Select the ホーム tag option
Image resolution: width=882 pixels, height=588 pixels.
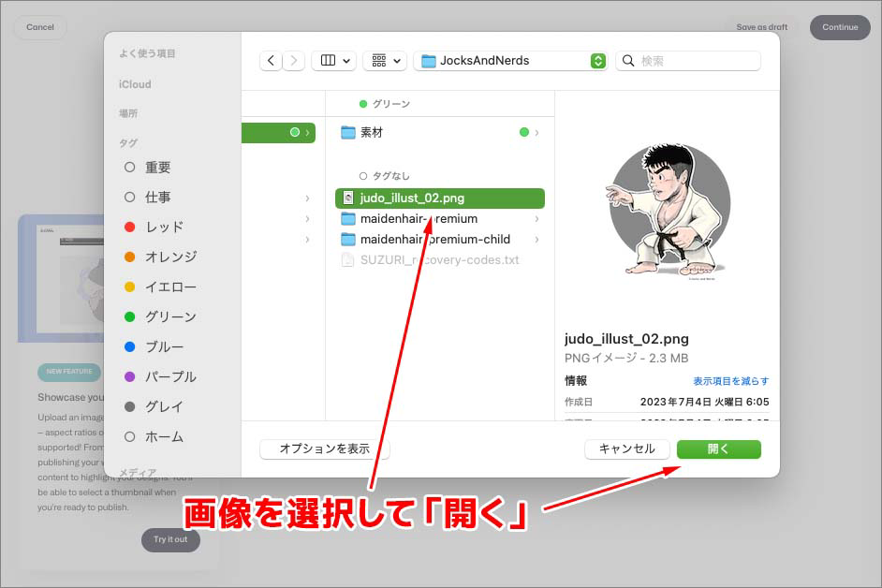(x=131, y=436)
